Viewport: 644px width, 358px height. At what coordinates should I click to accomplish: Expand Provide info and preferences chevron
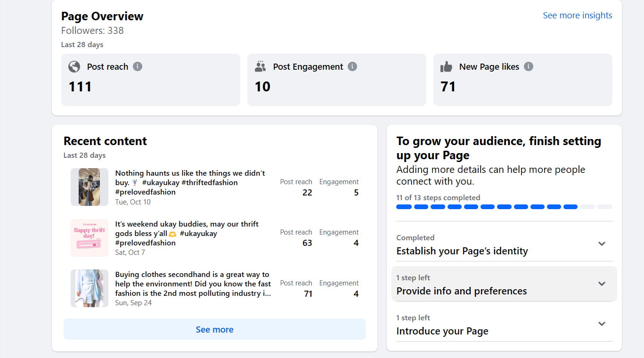[602, 284]
